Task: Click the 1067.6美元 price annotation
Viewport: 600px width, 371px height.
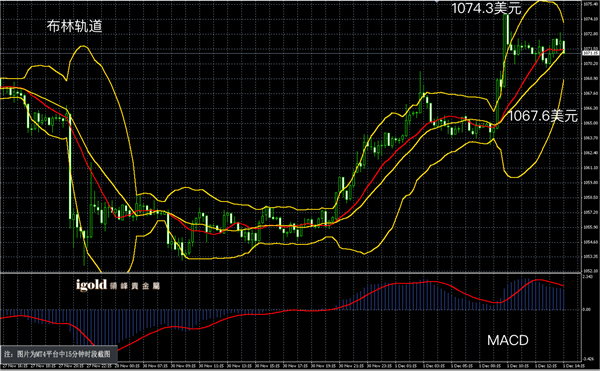Action: click(542, 115)
